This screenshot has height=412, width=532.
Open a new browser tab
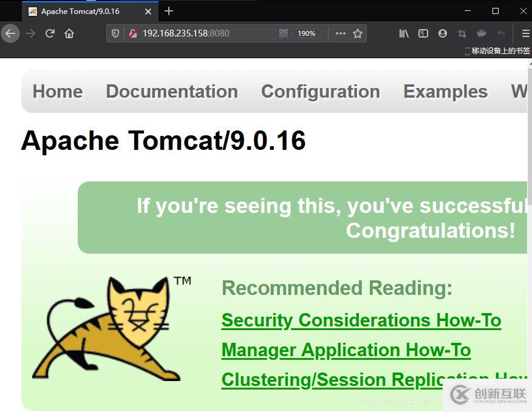tap(169, 11)
